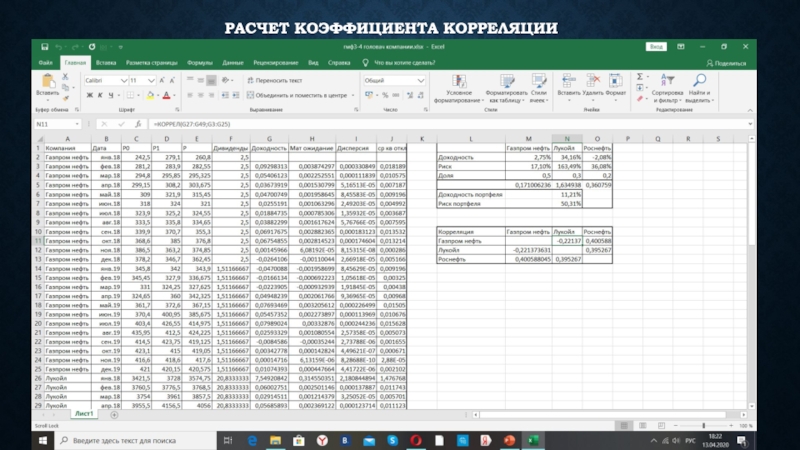Screen dimensions: 800x450
Task: Open the Calibri font name dropdown
Action: click(x=123, y=81)
